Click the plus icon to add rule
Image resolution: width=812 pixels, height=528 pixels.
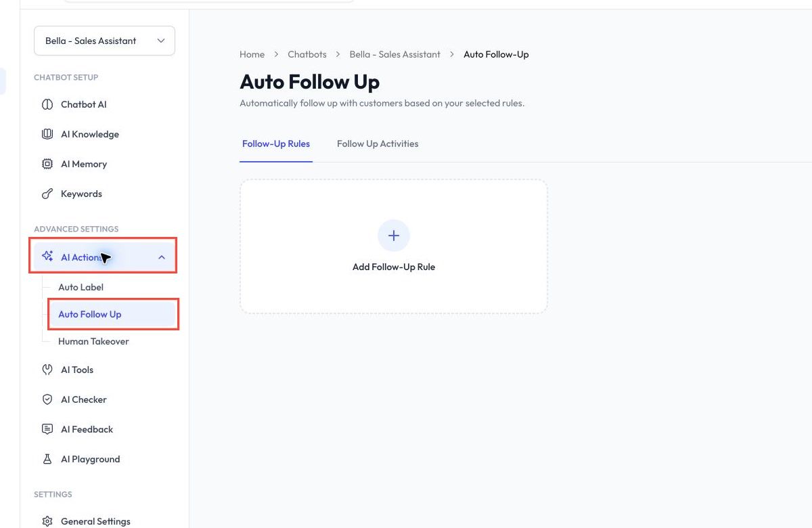pos(394,236)
